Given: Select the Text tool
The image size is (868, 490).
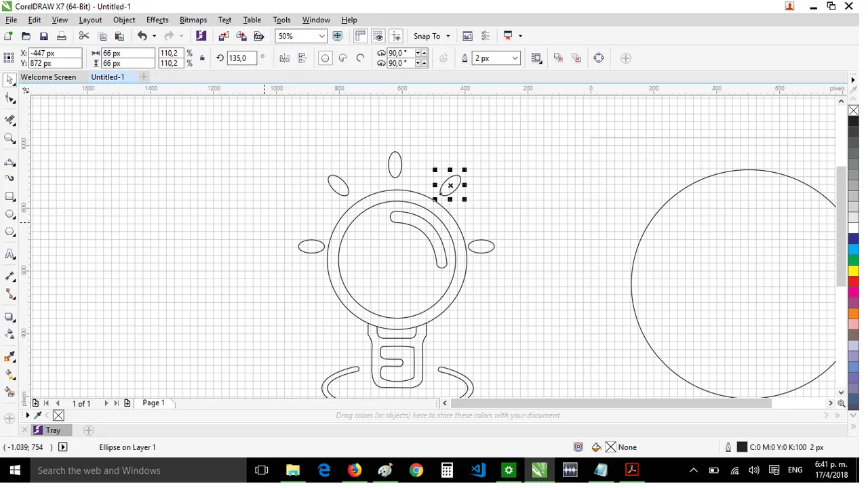Looking at the screenshot, I should point(9,255).
